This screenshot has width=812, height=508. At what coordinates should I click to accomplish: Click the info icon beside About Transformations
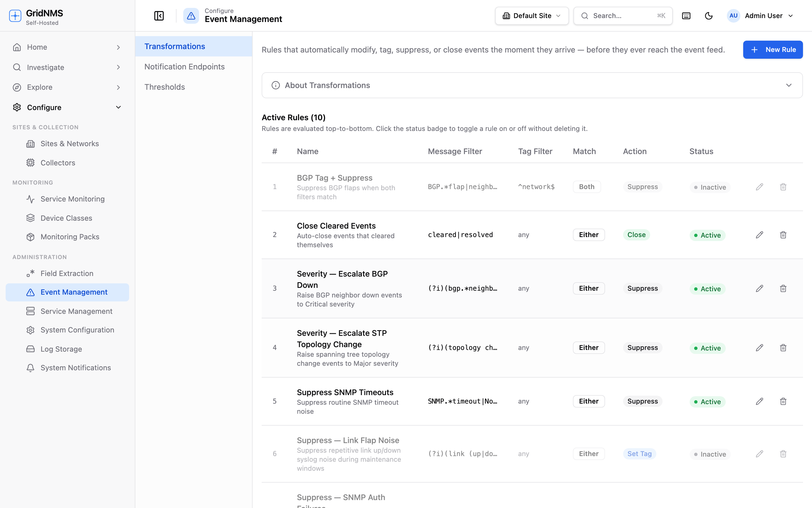pyautogui.click(x=276, y=85)
